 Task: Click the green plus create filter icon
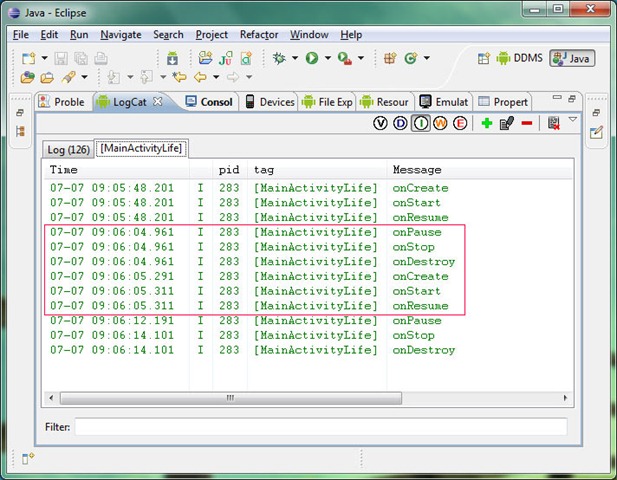487,123
